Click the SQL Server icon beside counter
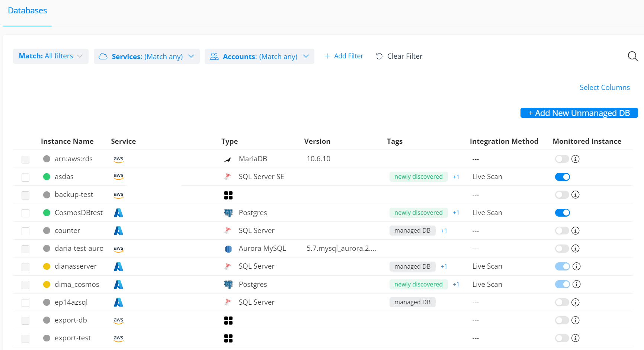 click(228, 230)
